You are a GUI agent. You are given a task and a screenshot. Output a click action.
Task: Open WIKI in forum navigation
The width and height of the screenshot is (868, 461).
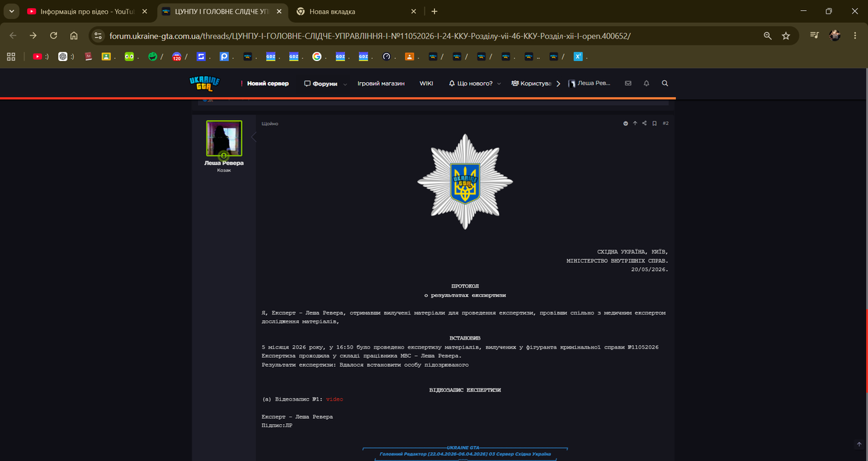pos(426,83)
